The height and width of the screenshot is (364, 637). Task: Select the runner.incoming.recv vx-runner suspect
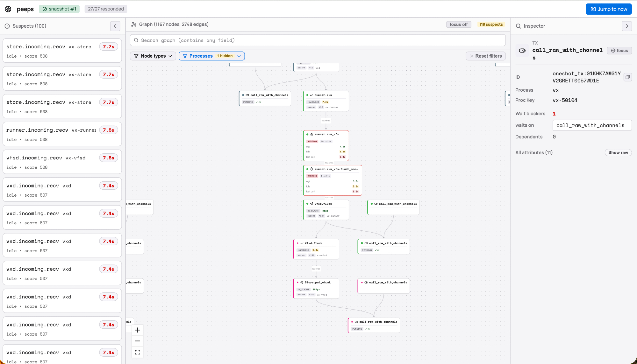(x=62, y=134)
